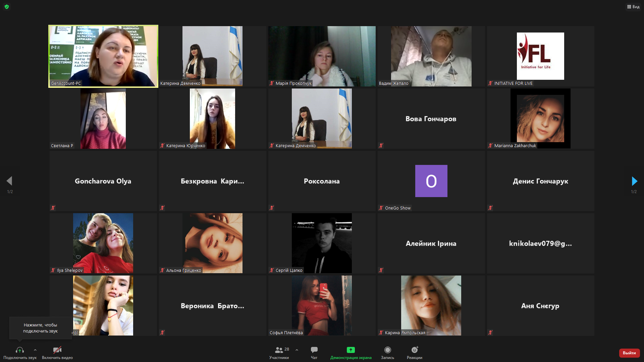Viewport: 644px width, 362px height.
Task: Select the Денис Гончарук participant tile
Action: (540, 181)
